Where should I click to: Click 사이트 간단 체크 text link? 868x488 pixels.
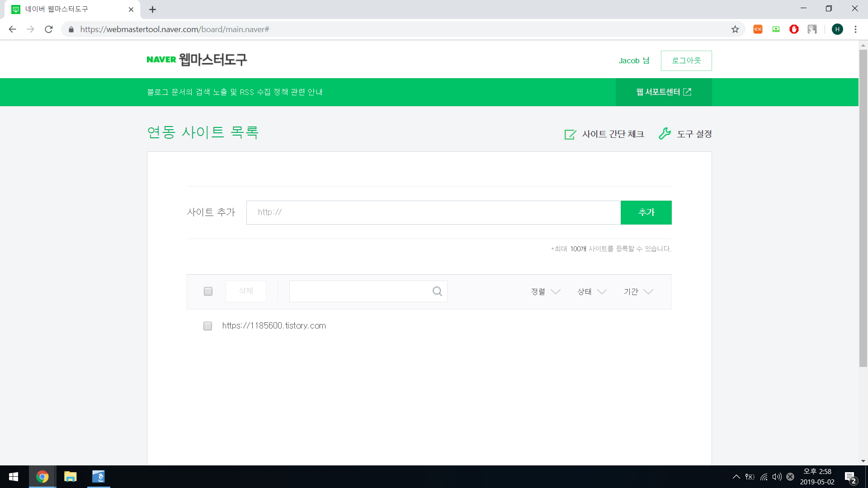point(613,134)
